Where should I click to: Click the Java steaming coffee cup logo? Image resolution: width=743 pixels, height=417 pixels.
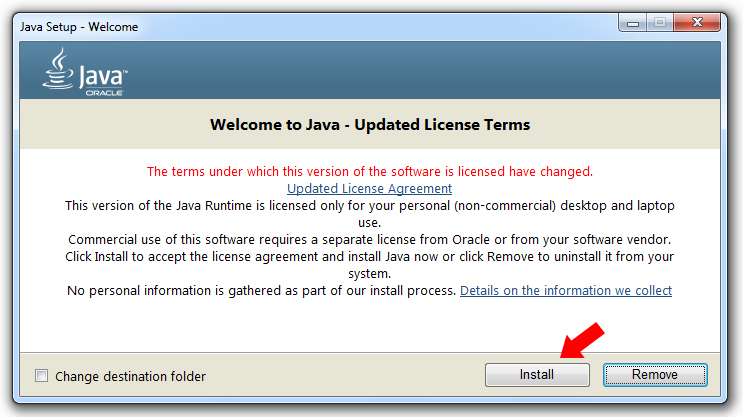(58, 69)
